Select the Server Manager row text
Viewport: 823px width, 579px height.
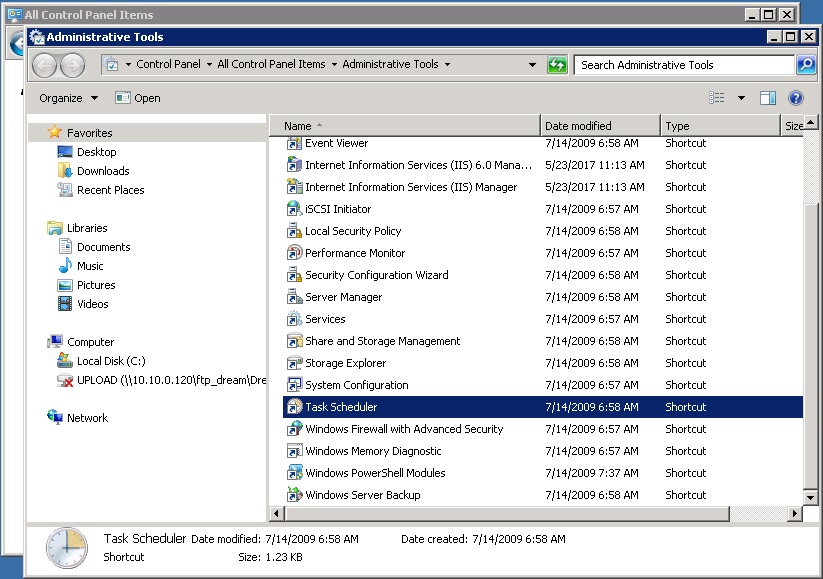(343, 297)
